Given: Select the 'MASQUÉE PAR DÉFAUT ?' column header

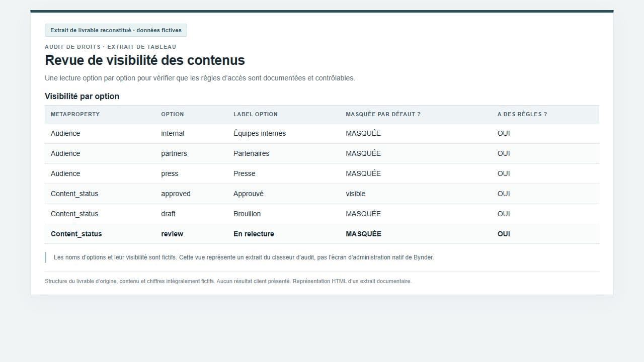Looking at the screenshot, I should point(383,114).
